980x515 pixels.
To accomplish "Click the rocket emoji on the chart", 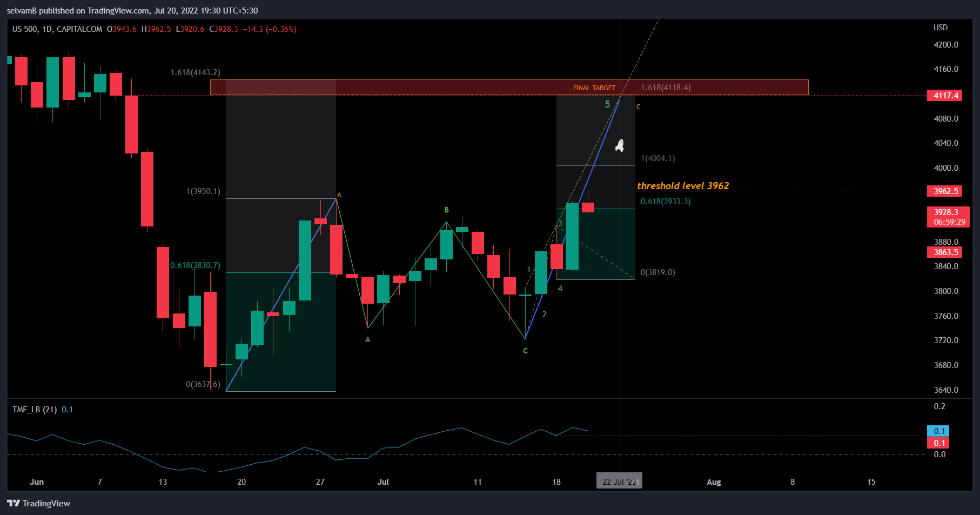I will point(620,145).
